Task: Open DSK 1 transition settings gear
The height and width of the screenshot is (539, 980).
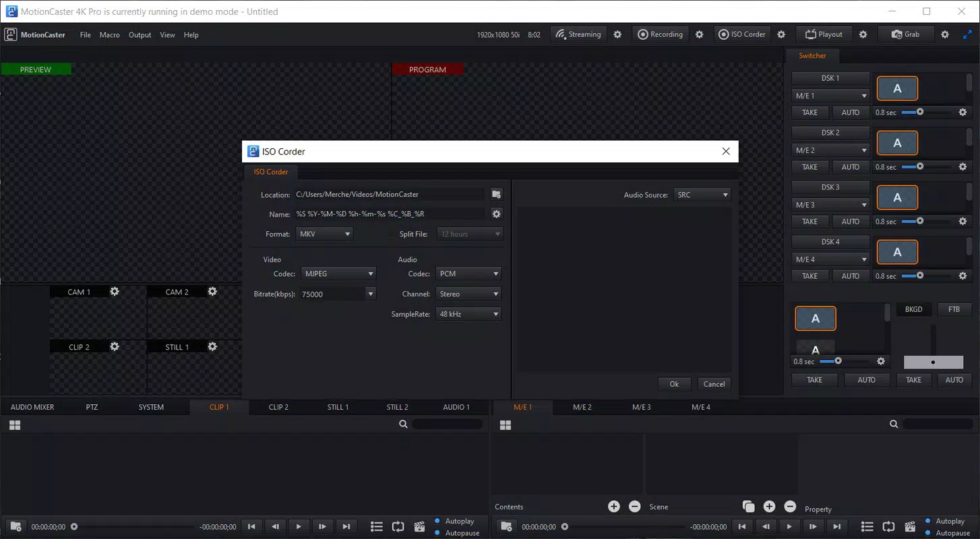Action: [962, 113]
